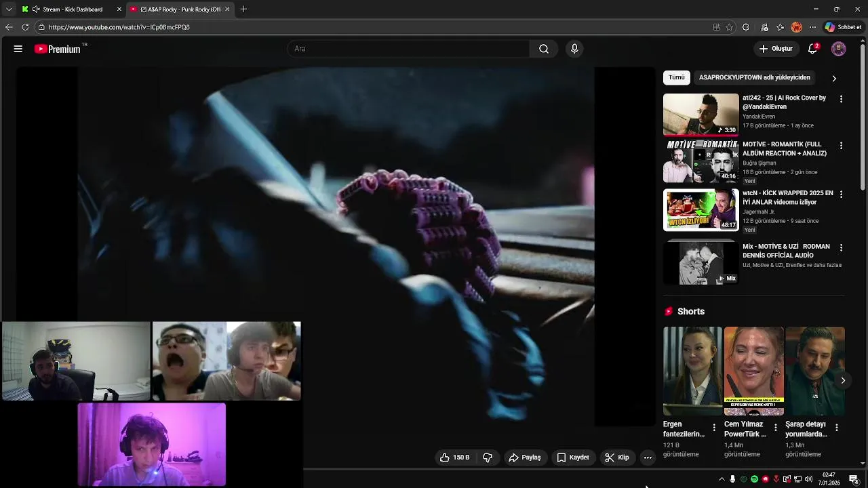Open wtcN - KİCK WRAPPED 2025 title
Viewport: 868px width, 488px height.
click(x=788, y=197)
